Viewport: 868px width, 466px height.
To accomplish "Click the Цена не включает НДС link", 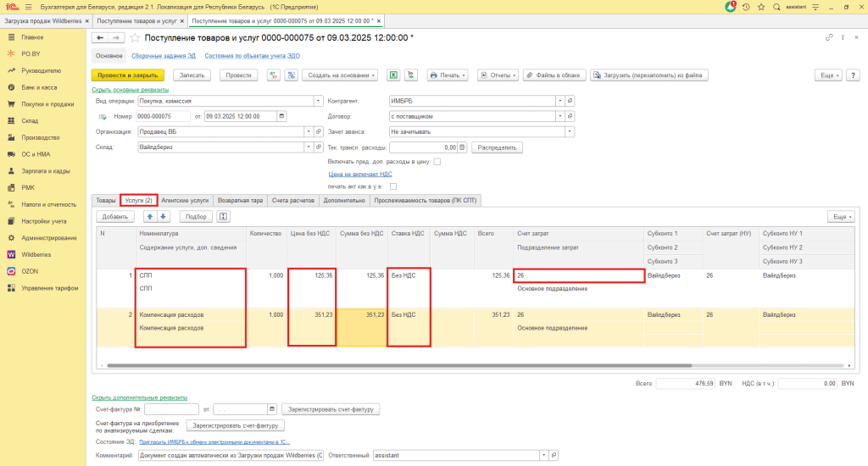I will [359, 174].
